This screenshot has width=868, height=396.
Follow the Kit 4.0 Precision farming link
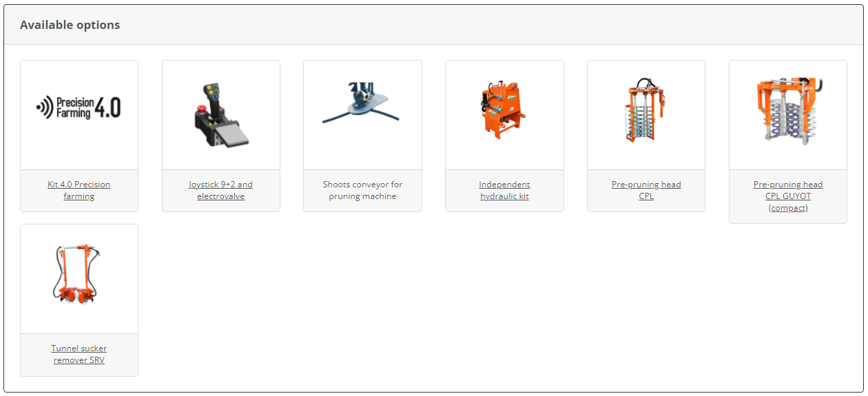(x=79, y=190)
